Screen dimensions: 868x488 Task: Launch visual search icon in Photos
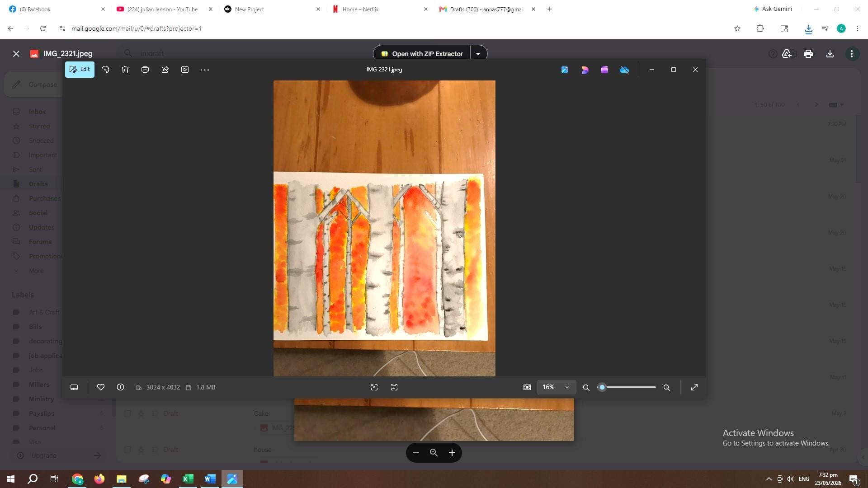click(374, 387)
